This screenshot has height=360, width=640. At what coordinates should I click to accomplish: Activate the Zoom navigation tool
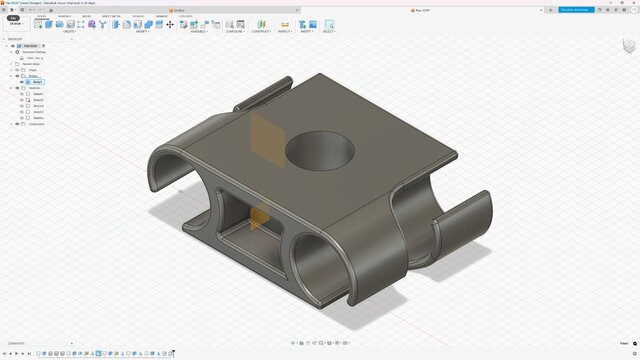(315, 343)
